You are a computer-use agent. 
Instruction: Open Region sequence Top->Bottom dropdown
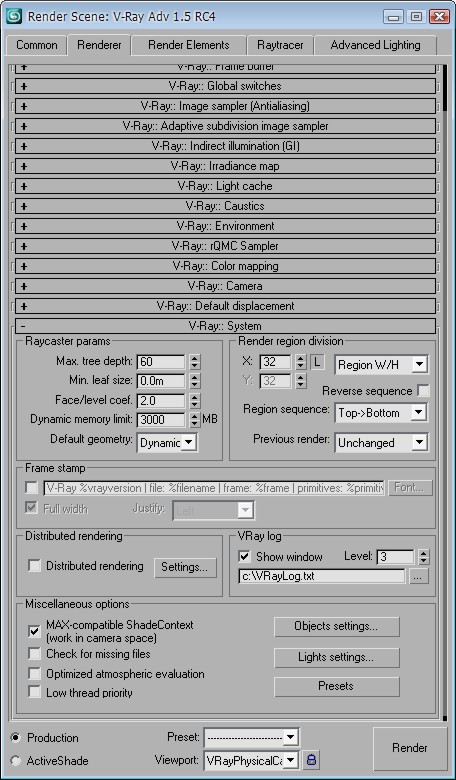[x=381, y=413]
